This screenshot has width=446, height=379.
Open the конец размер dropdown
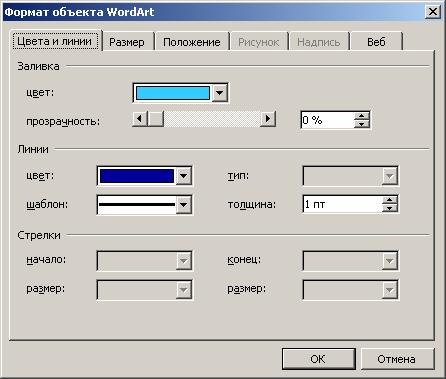pos(350,289)
